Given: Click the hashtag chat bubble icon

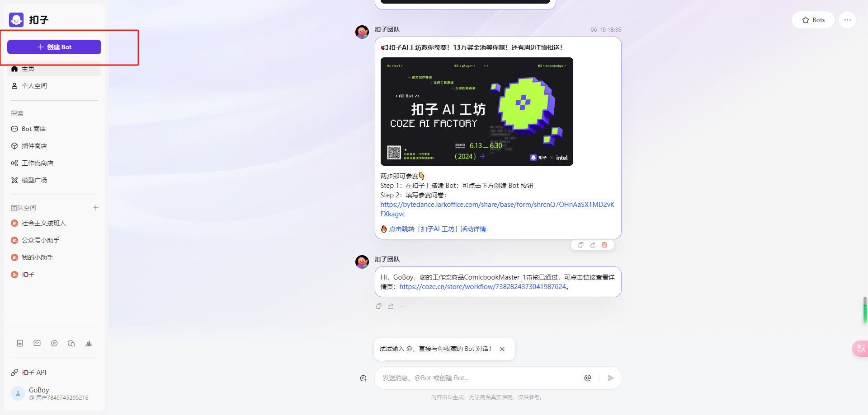Looking at the screenshot, I should pyautogui.click(x=54, y=343).
